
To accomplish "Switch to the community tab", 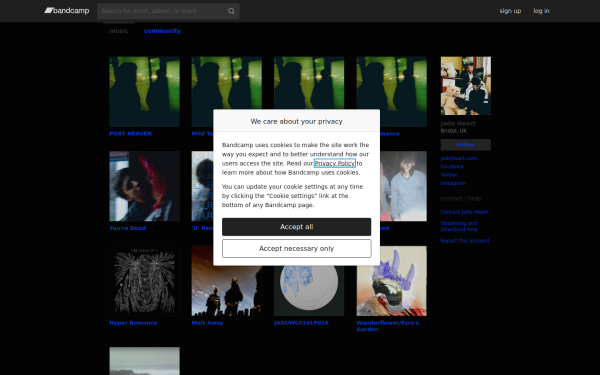I will [x=162, y=31].
